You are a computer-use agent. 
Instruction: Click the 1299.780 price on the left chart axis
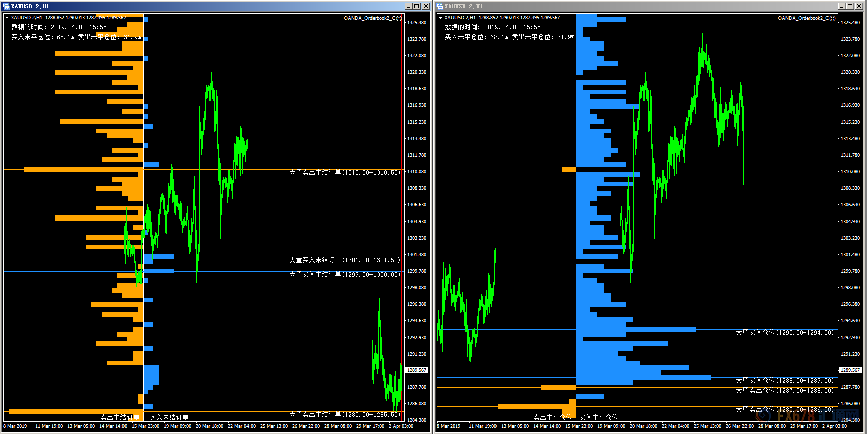point(417,271)
